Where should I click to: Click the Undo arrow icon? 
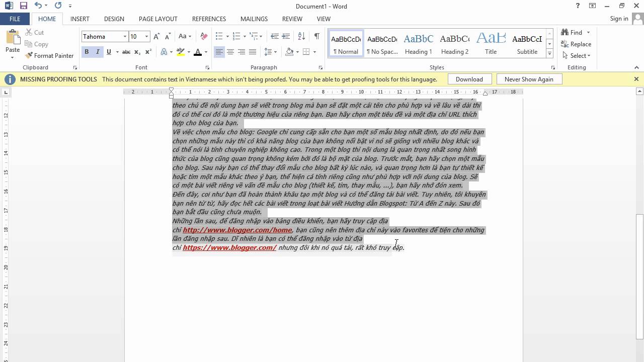tap(38, 6)
